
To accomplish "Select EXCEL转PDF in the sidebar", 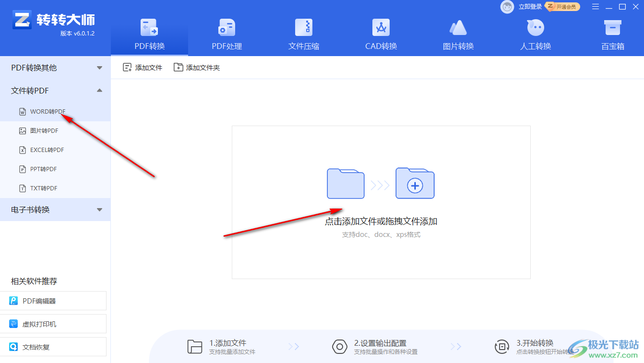I will [x=55, y=150].
